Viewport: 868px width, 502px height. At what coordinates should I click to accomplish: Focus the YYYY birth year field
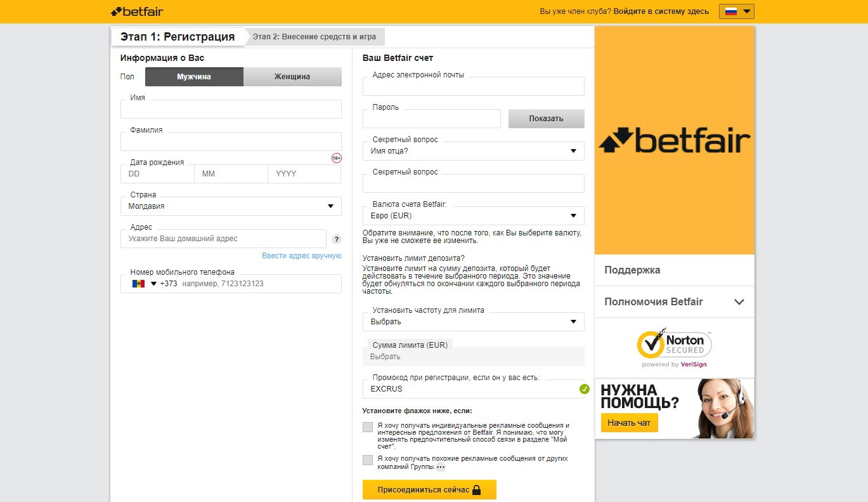point(304,174)
